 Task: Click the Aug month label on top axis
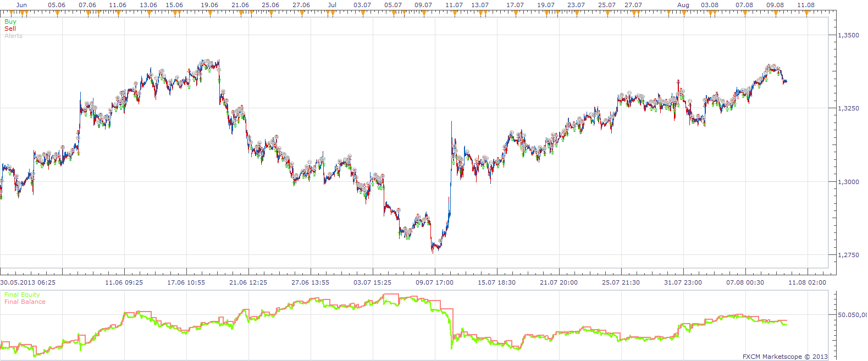683,5
